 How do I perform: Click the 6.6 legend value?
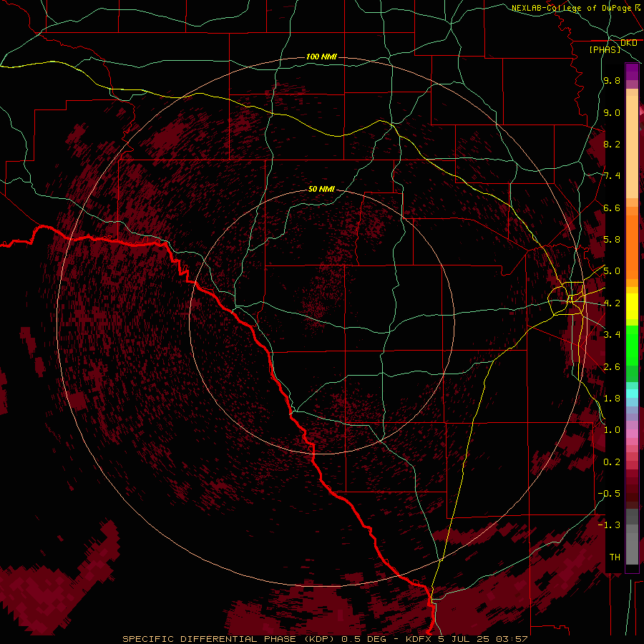[612, 208]
